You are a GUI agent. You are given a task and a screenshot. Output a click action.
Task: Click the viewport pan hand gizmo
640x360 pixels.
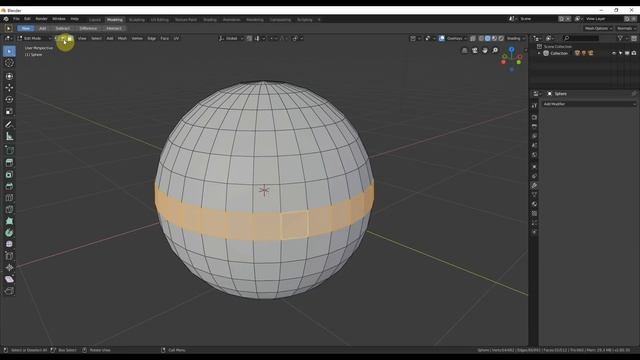click(485, 50)
